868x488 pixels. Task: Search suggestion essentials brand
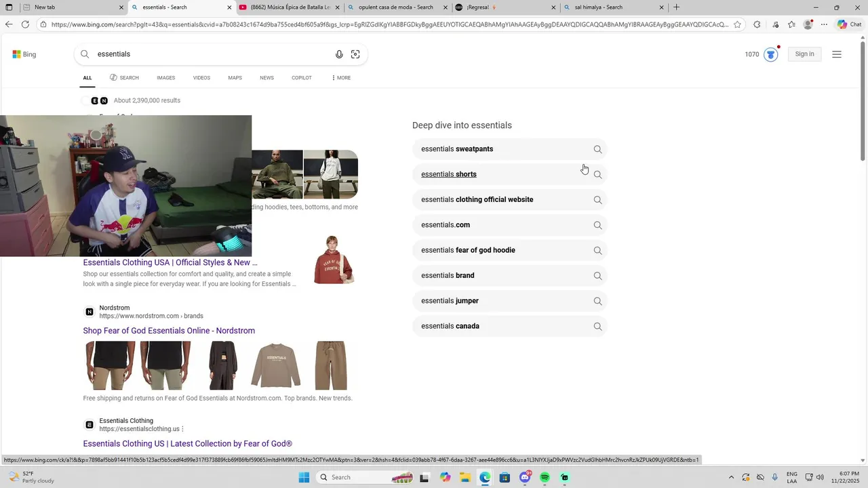pos(509,276)
